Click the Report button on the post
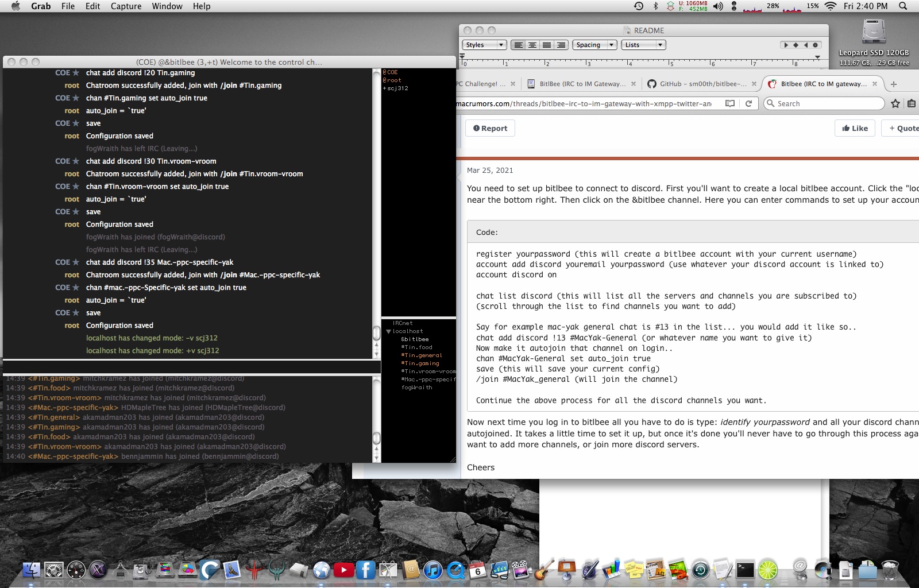Image resolution: width=919 pixels, height=588 pixels. pyautogui.click(x=490, y=128)
